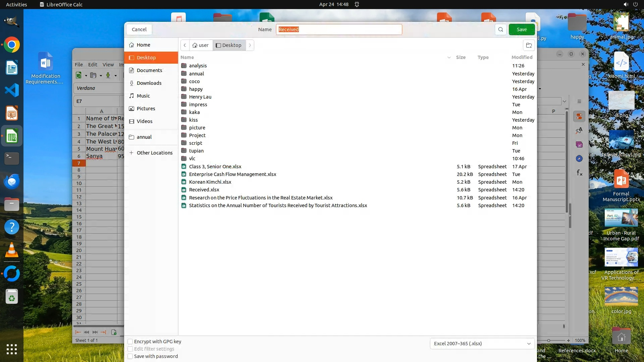The width and height of the screenshot is (644, 362).
Task: Enable Encrypt with GPG key checkbox
Action: 130,342
